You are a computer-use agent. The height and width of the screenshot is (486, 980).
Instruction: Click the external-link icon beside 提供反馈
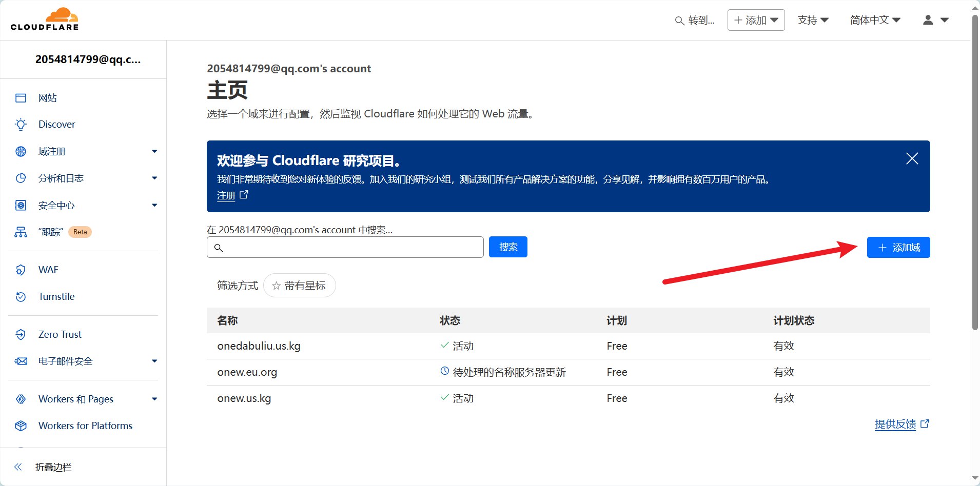coord(925,423)
